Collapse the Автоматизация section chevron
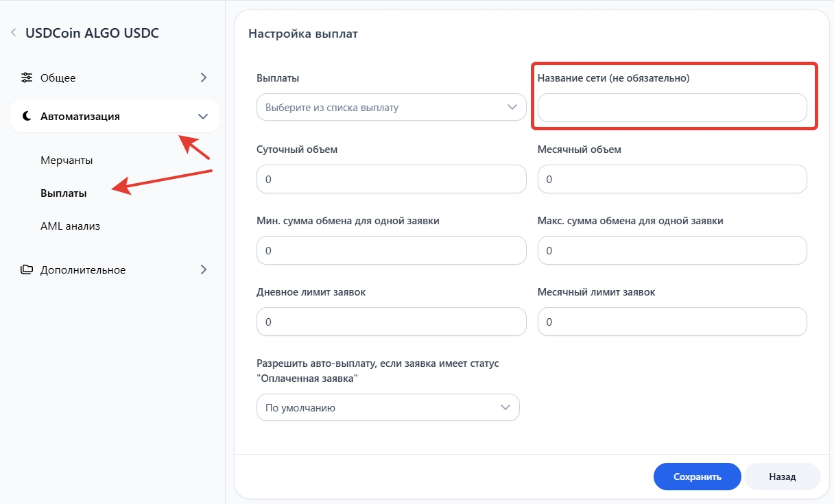The width and height of the screenshot is (834, 504). pos(202,117)
